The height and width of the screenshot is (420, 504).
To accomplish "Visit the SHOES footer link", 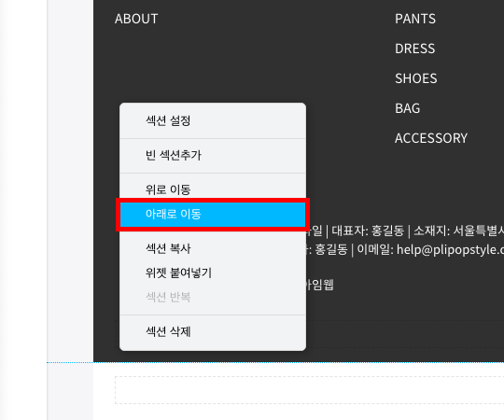I will point(416,78).
